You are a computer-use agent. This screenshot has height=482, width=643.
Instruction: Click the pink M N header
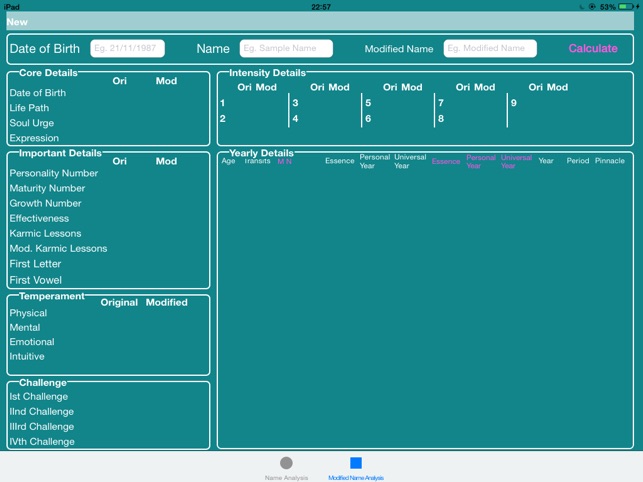tap(284, 161)
